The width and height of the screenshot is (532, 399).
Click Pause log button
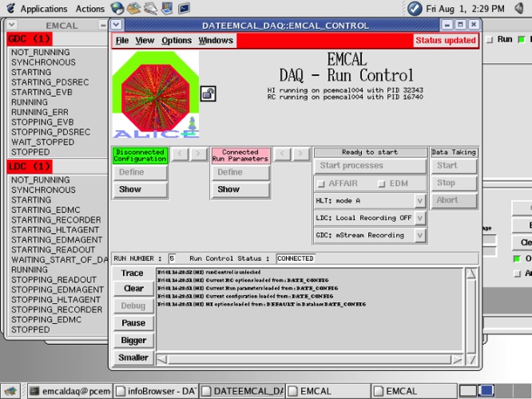pyautogui.click(x=133, y=323)
